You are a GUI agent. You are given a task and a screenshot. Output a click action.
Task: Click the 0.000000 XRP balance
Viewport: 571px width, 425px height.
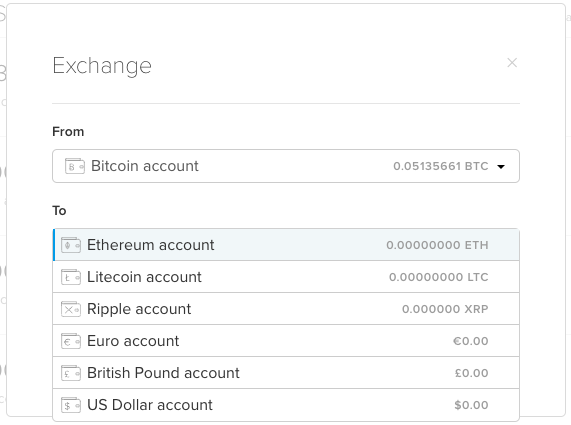[445, 309]
